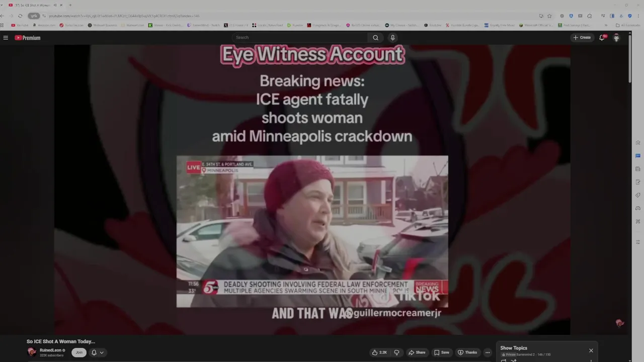Open playlist panel more options menu
Viewport: 644px width, 362px height.
[591, 360]
